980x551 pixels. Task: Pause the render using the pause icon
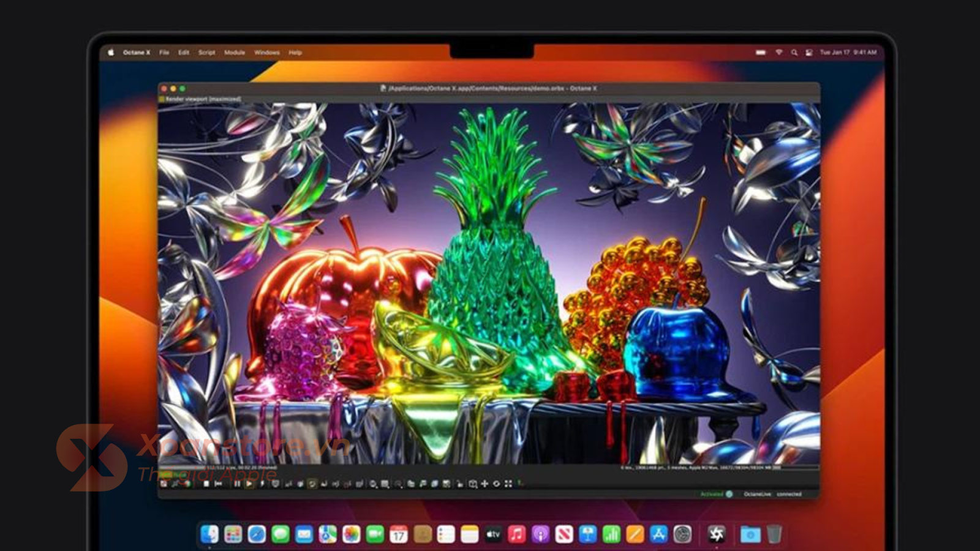click(x=237, y=484)
